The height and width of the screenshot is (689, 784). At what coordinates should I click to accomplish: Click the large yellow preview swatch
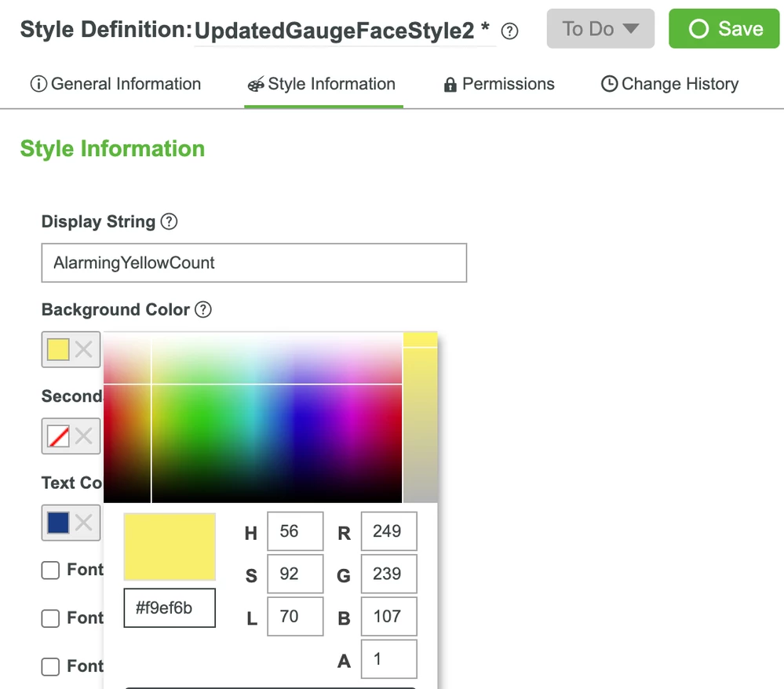click(170, 546)
